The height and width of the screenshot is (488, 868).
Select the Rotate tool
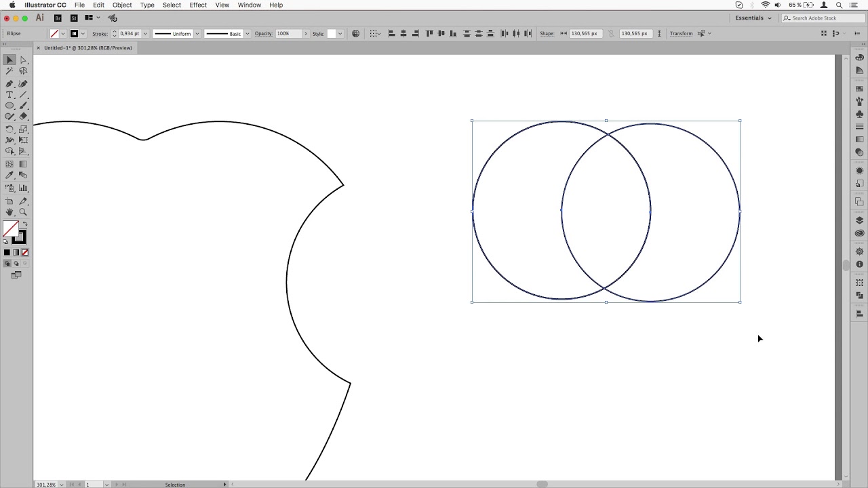coord(9,129)
